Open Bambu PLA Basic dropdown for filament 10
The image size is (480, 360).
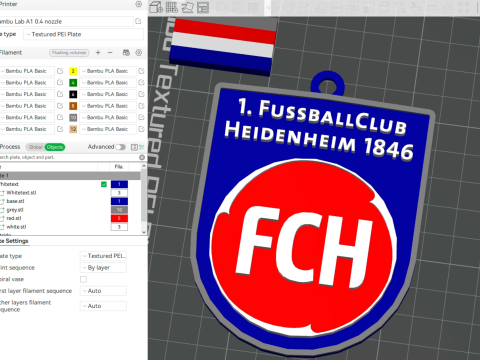click(x=108, y=117)
